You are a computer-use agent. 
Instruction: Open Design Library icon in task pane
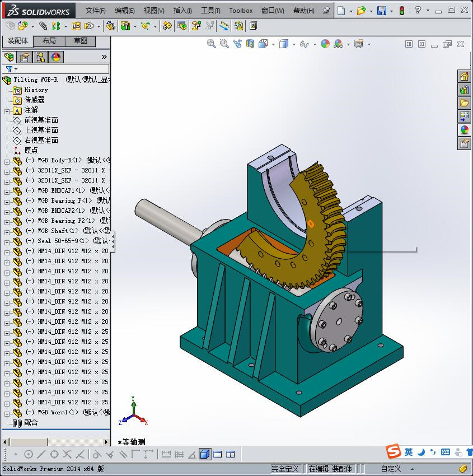click(464, 90)
